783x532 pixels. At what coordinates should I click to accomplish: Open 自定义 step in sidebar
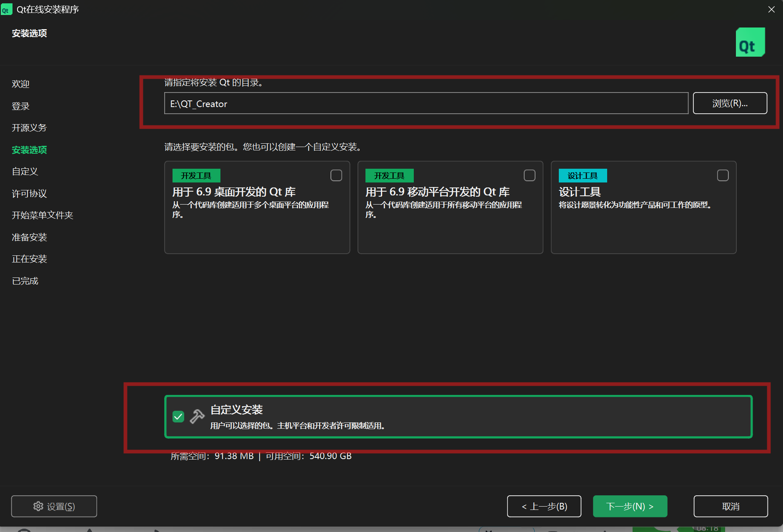tap(25, 171)
